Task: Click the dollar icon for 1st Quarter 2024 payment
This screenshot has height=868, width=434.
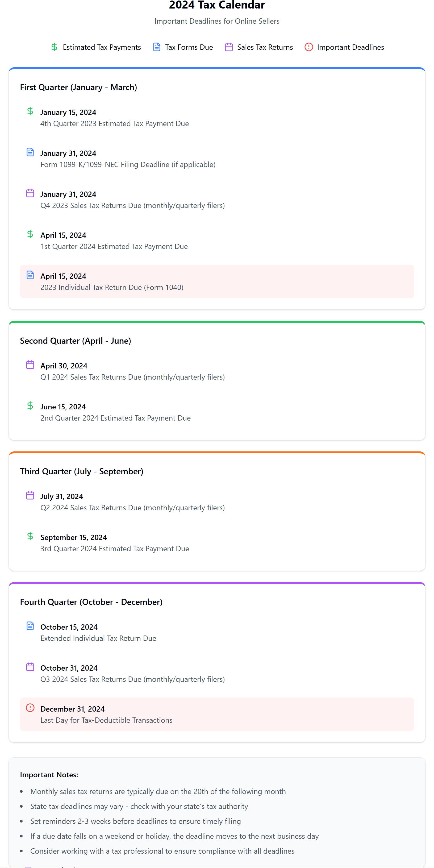Action: (30, 234)
